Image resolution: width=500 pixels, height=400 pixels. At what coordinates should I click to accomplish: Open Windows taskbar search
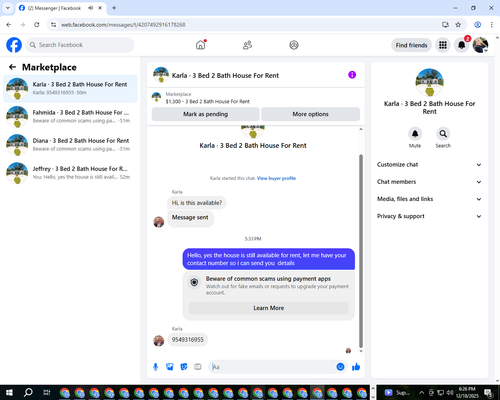pyautogui.click(x=28, y=392)
